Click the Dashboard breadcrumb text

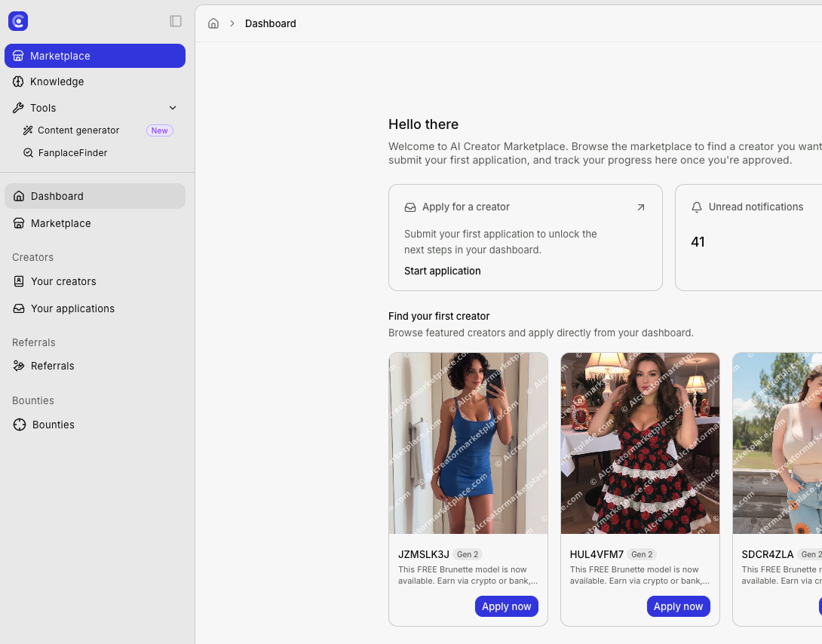click(271, 23)
